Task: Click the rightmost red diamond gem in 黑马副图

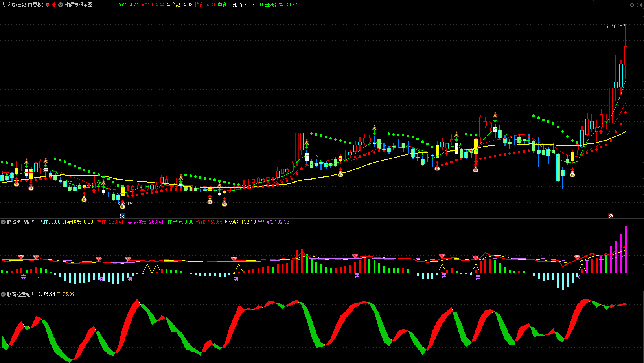Action: click(577, 258)
